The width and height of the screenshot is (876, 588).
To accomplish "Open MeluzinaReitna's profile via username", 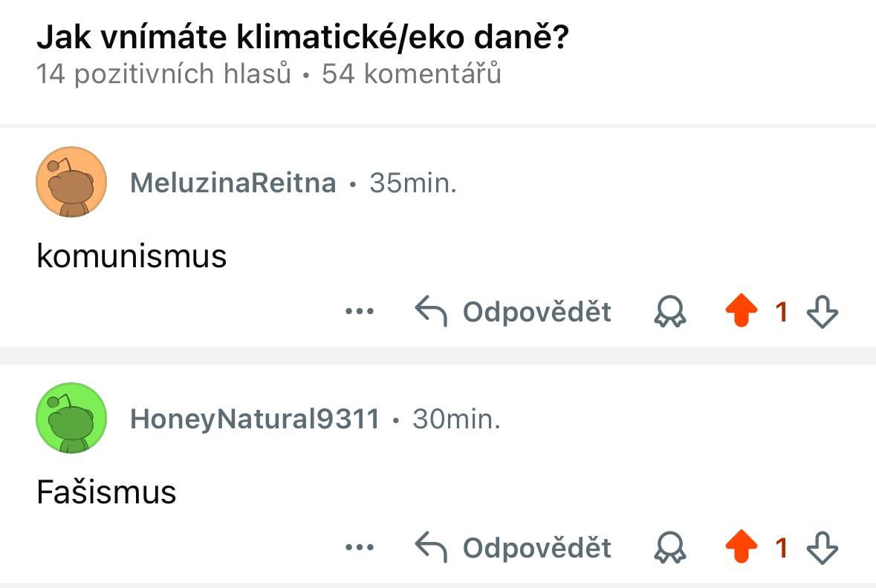I will point(232,182).
